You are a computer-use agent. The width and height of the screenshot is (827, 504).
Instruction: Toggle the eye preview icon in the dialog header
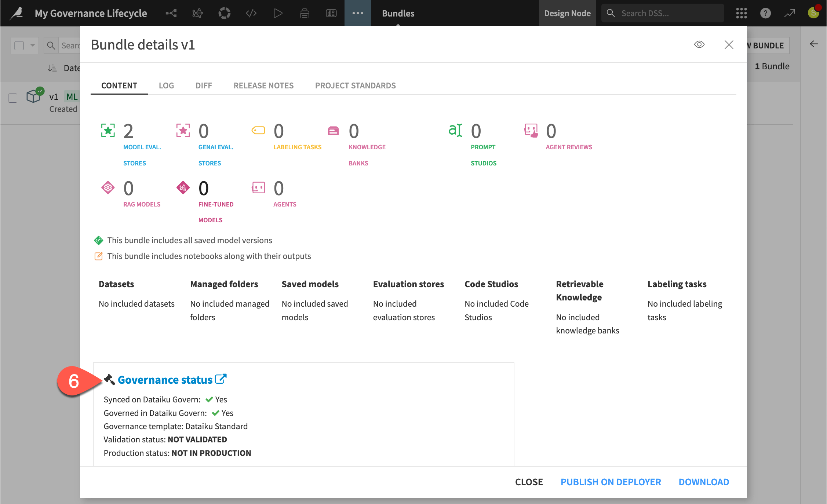coord(699,44)
